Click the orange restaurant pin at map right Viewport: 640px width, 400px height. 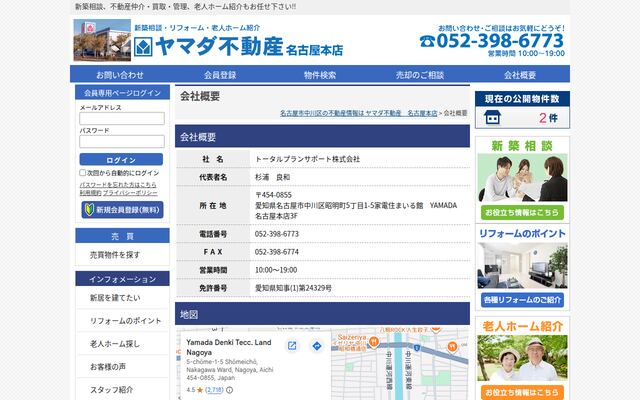(452, 347)
